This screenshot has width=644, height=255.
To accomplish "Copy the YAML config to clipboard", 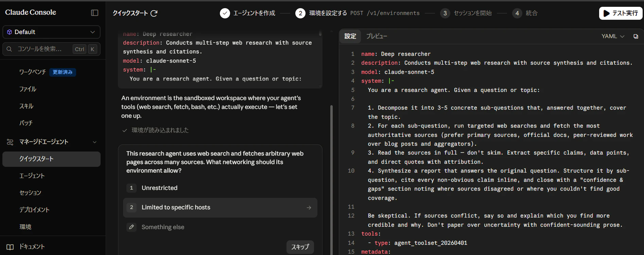I will [636, 36].
